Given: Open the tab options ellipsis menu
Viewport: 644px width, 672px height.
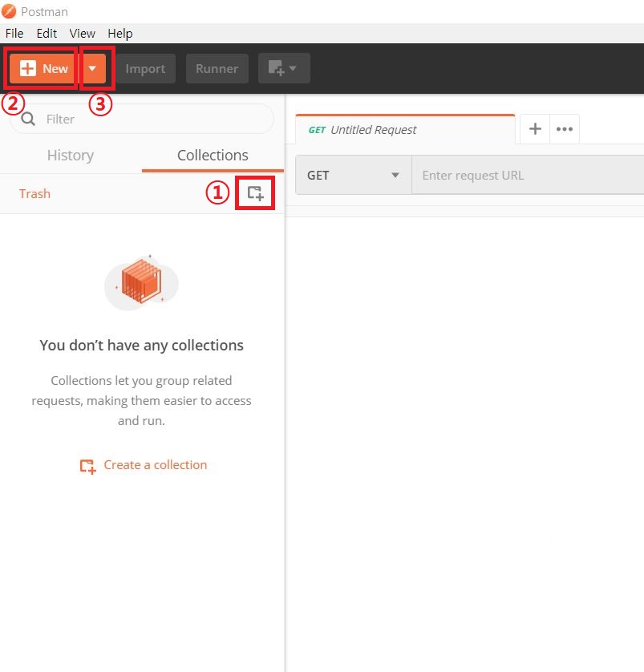Looking at the screenshot, I should (x=565, y=129).
